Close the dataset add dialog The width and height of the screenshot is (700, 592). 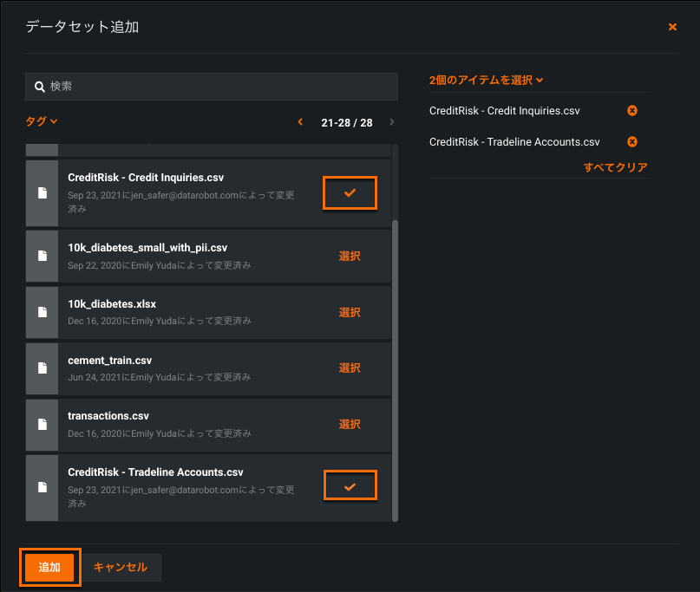point(672,28)
